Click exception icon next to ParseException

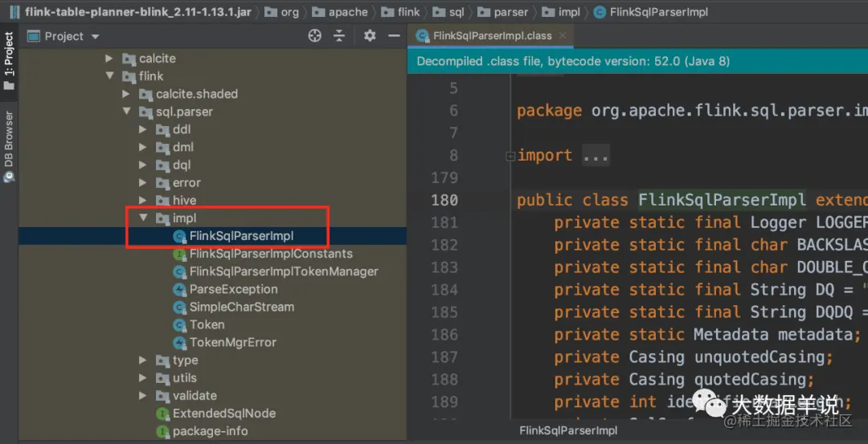pyautogui.click(x=179, y=289)
